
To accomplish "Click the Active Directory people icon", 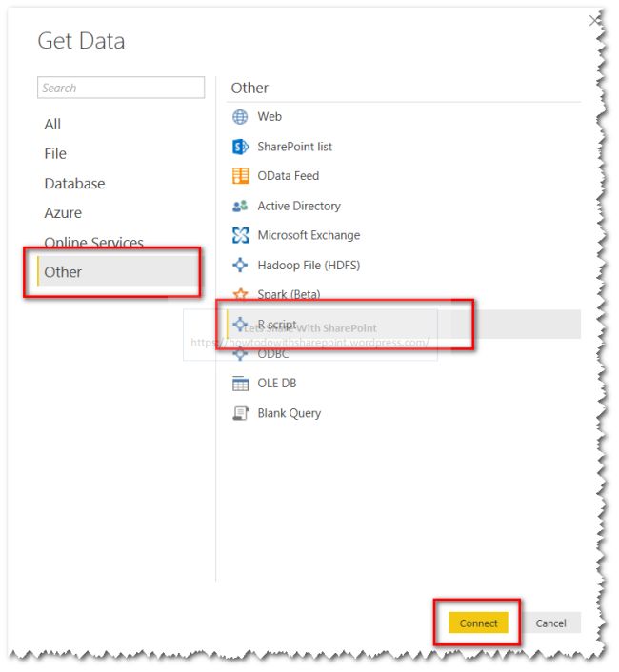I will [x=240, y=206].
